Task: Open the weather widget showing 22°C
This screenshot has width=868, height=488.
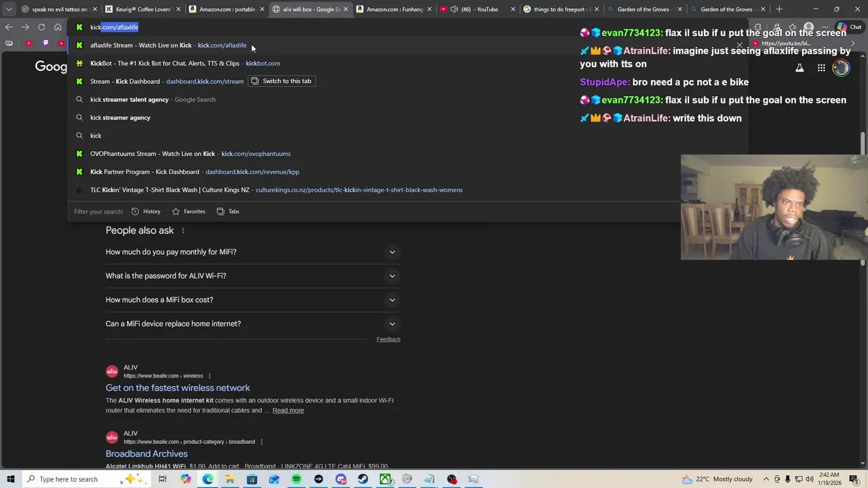Action: tap(717, 479)
